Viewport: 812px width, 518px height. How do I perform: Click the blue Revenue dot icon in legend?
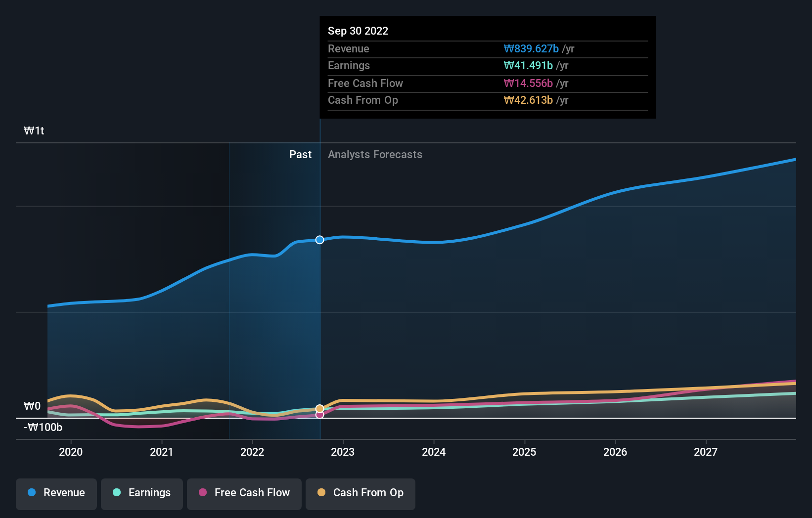31,492
